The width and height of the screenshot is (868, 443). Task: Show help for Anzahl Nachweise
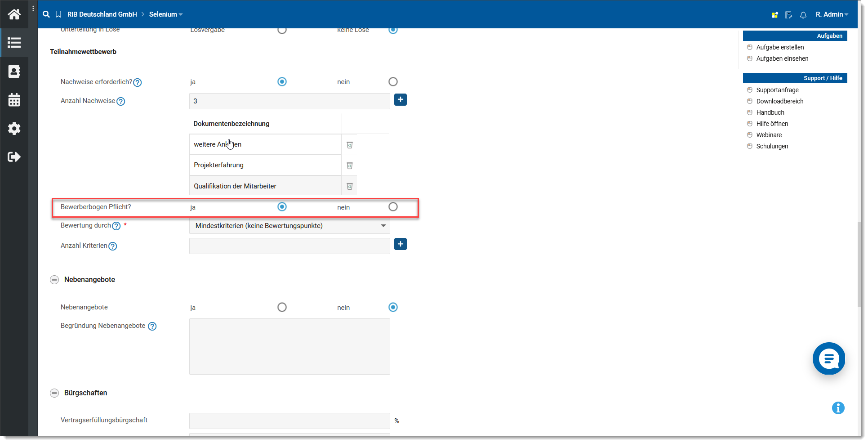click(121, 102)
